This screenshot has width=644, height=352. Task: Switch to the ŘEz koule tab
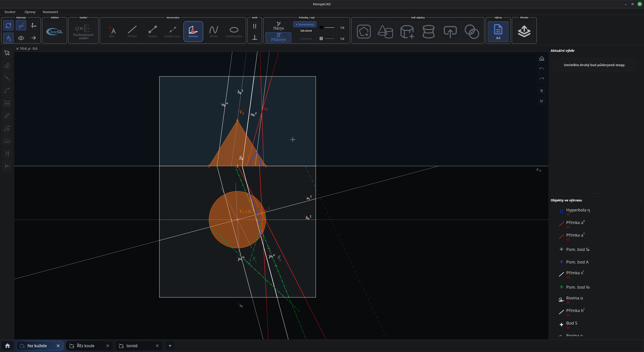tap(85, 346)
